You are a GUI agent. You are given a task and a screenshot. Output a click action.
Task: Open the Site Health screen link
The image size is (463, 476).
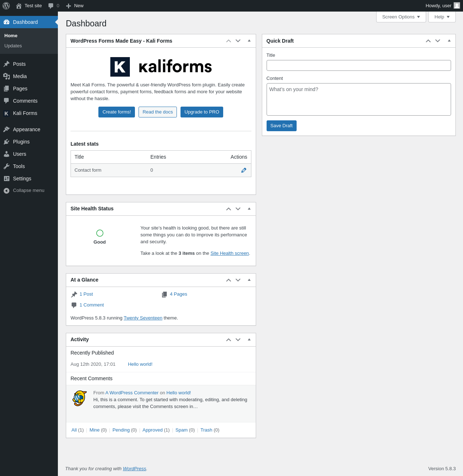(x=230, y=253)
